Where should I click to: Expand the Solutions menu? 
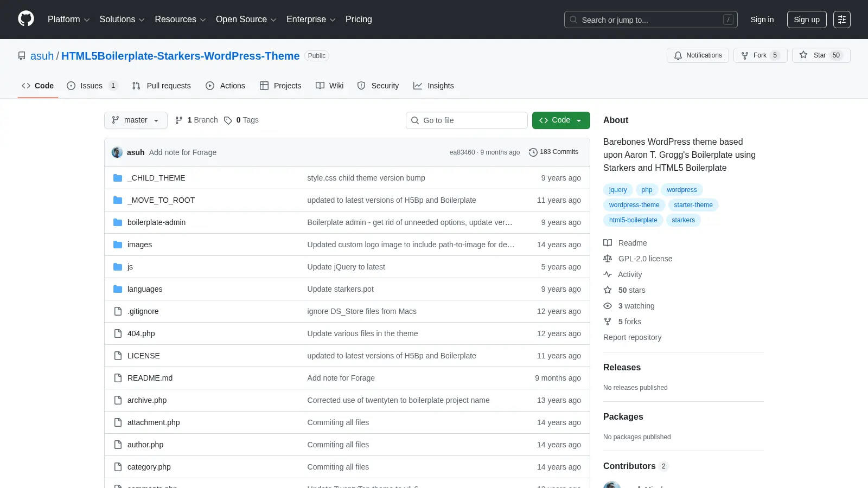(122, 20)
